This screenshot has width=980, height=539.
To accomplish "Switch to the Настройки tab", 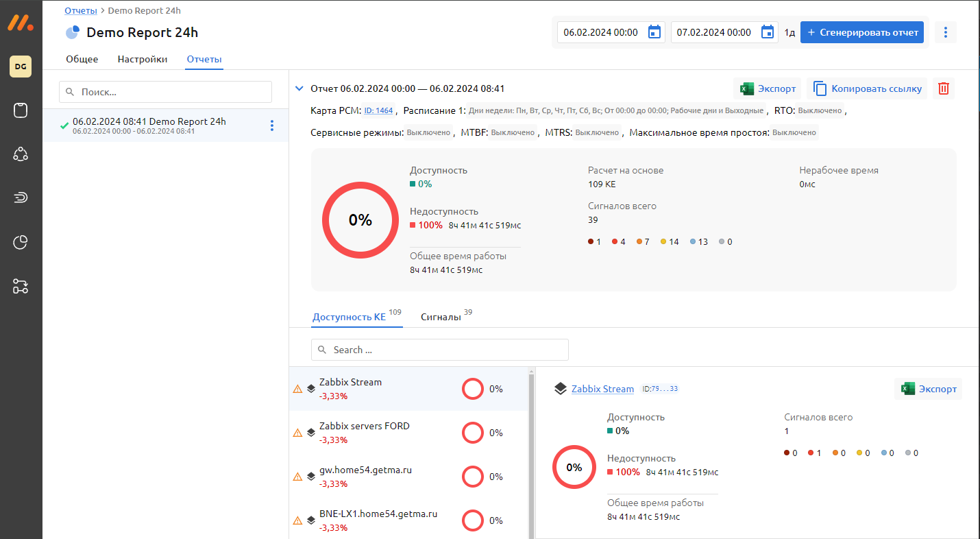I will (x=143, y=59).
